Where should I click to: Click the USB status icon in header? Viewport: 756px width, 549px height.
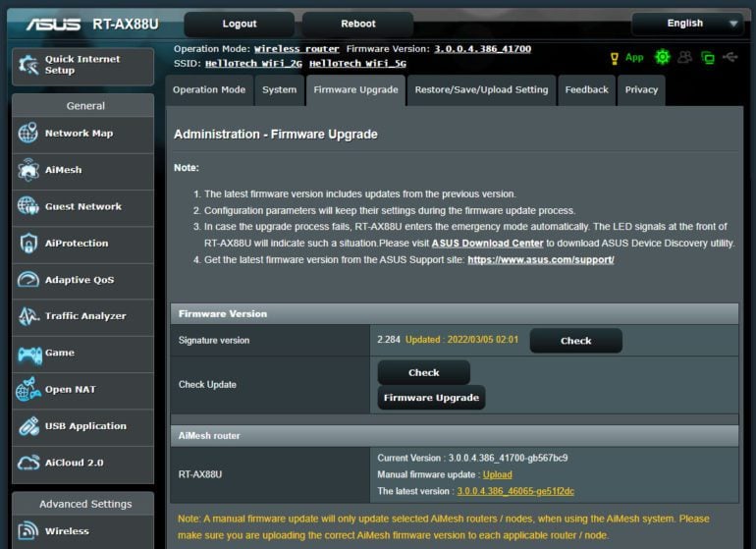coord(729,57)
